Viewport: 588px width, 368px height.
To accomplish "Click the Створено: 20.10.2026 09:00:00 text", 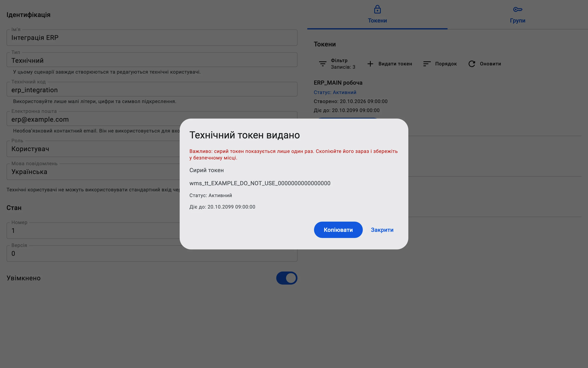I will (350, 101).
